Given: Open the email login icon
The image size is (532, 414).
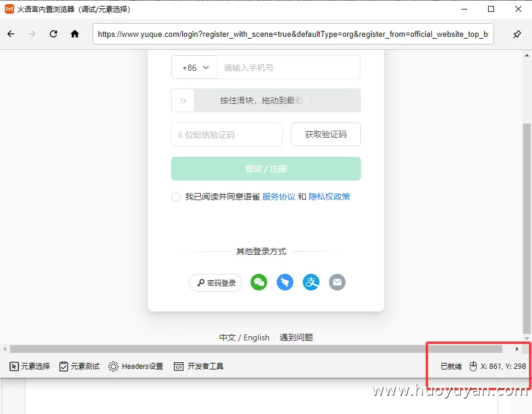Looking at the screenshot, I should click(337, 282).
